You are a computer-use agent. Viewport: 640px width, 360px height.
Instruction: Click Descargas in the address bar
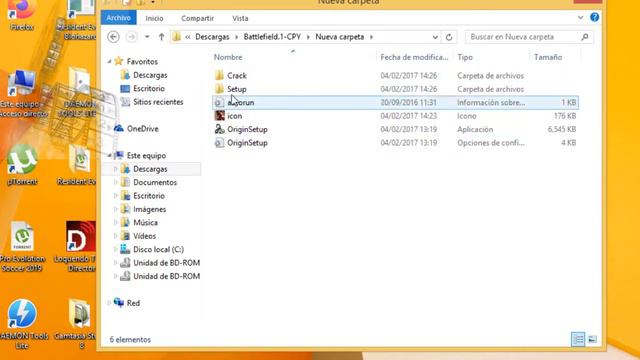click(212, 37)
